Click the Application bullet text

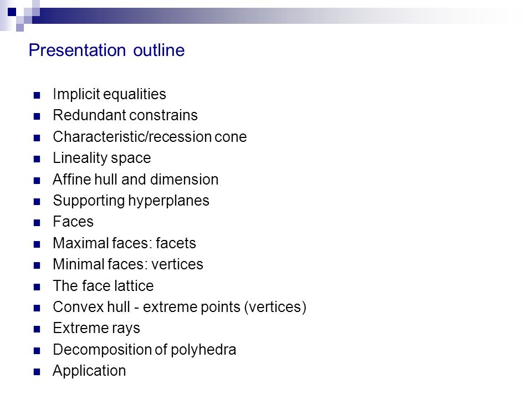coord(89,371)
